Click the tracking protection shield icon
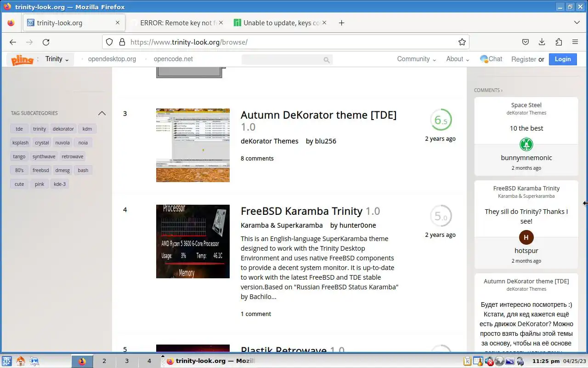 point(109,42)
